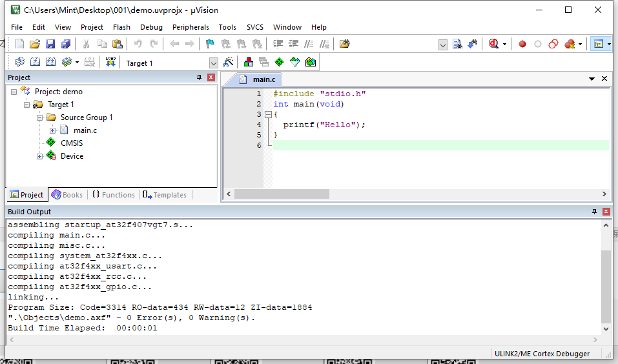
Task: Collapse code fold at line 3
Action: 269,115
